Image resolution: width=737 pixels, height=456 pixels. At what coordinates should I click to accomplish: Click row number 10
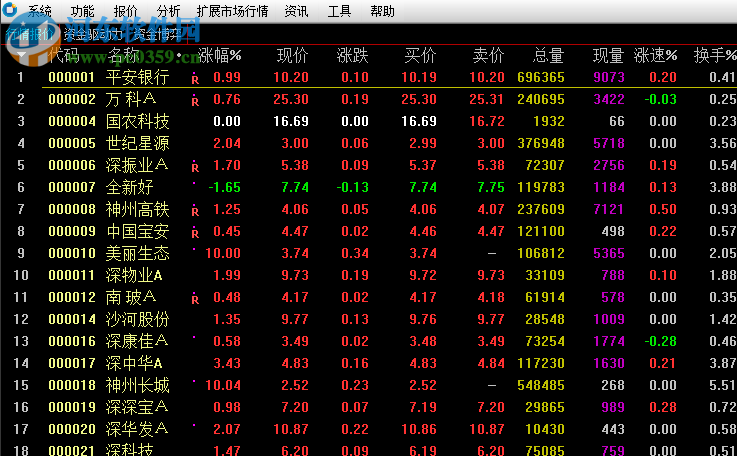pos(21,275)
